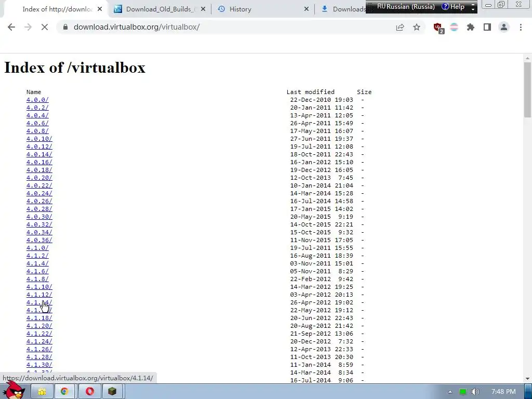Screen dimensions: 532x399
Task: Open the 4.0.32/ directory link
Action: click(x=39, y=224)
